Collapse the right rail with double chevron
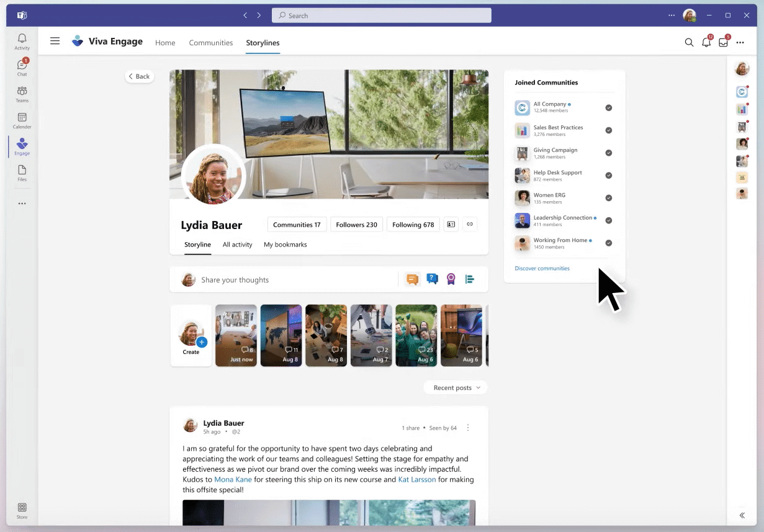The height and width of the screenshot is (532, 764). pos(742,515)
